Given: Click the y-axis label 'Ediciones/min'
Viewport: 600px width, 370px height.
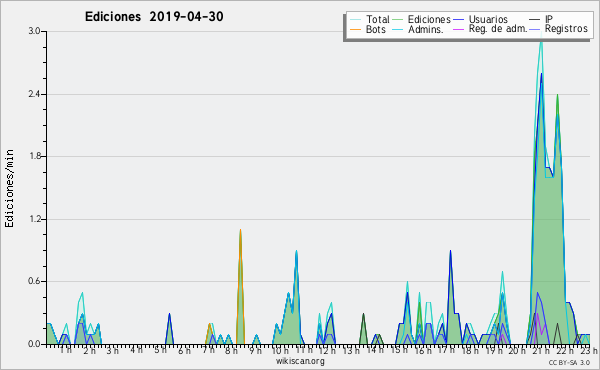Looking at the screenshot, I should (x=9, y=189).
